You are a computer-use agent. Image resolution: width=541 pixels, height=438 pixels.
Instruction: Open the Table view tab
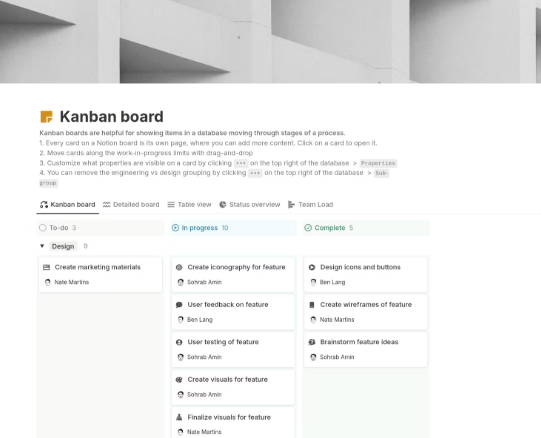(189, 205)
